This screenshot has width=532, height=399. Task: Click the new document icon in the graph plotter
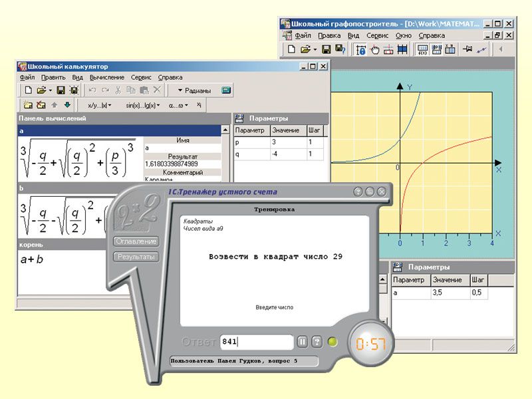292,49
